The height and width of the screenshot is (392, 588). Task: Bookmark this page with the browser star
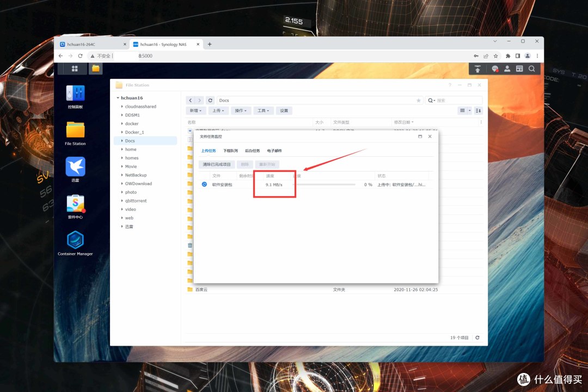[x=496, y=56]
